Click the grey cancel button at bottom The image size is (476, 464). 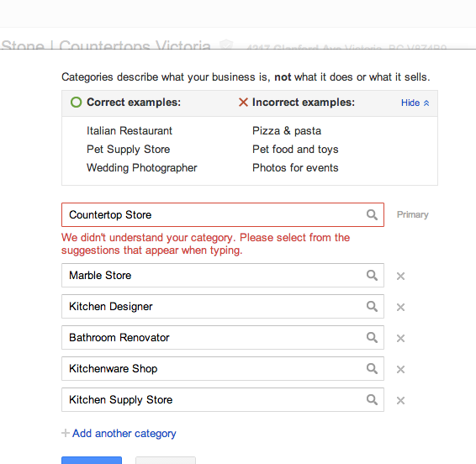tap(166, 460)
